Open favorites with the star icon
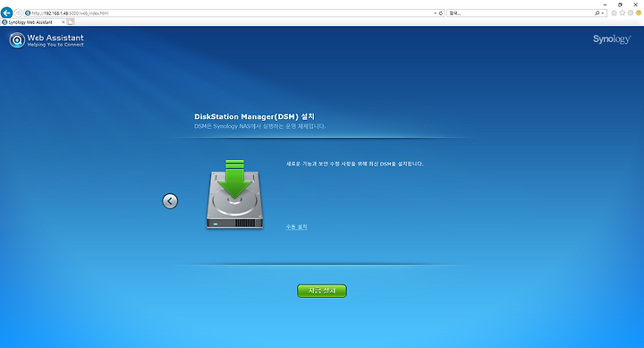Screen dimensions: 644x348 click(623, 13)
